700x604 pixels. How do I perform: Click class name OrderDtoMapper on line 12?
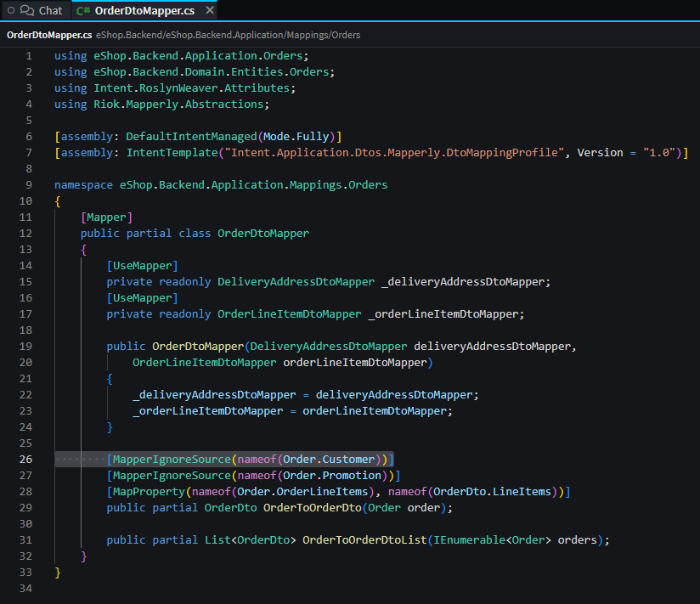(263, 234)
